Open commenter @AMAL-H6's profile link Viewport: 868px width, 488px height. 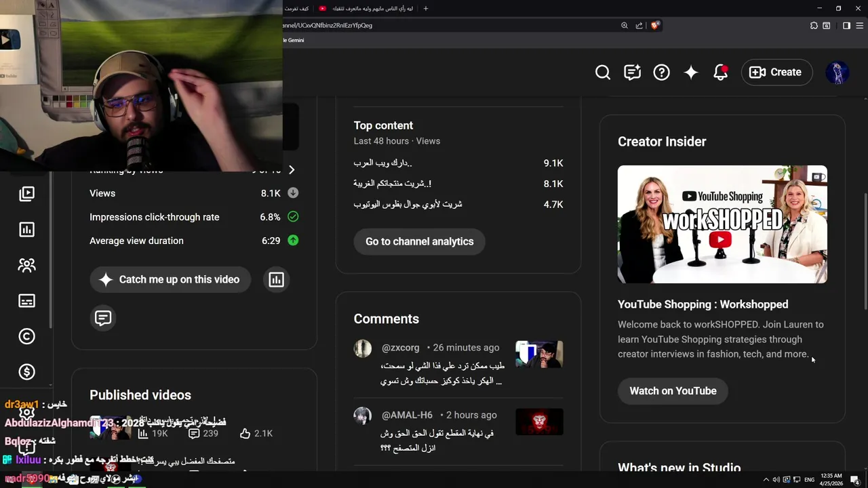click(x=407, y=415)
